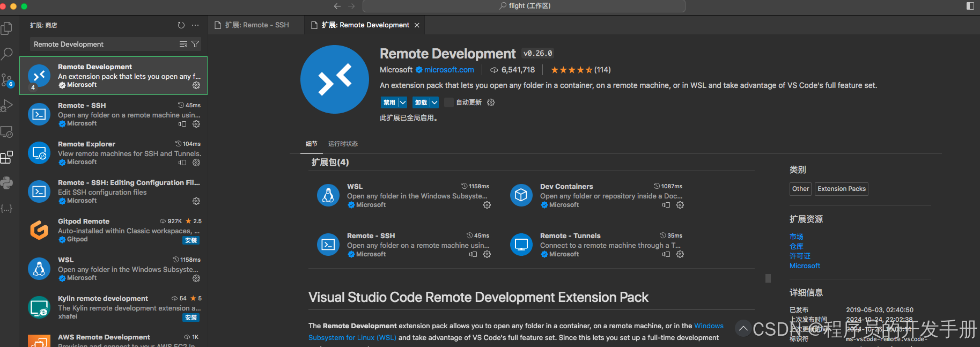This screenshot has height=347, width=980.
Task: Click the flight workspace command center box
Action: pos(524,6)
